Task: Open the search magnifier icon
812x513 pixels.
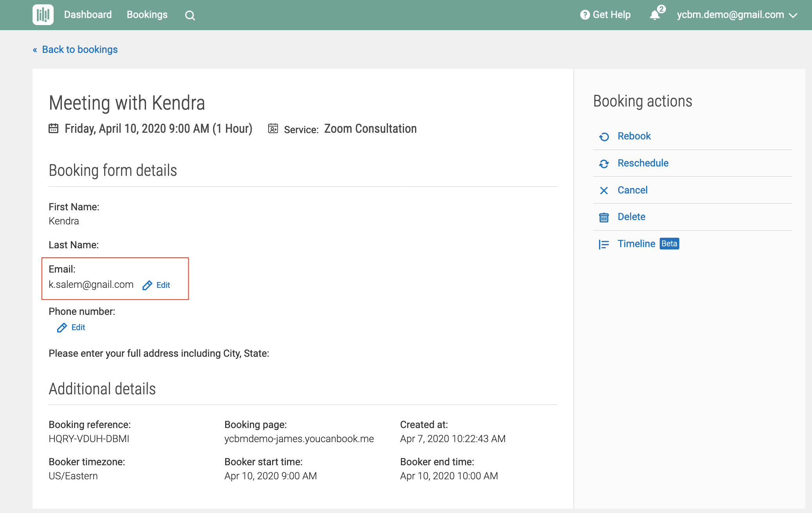Action: (190, 15)
